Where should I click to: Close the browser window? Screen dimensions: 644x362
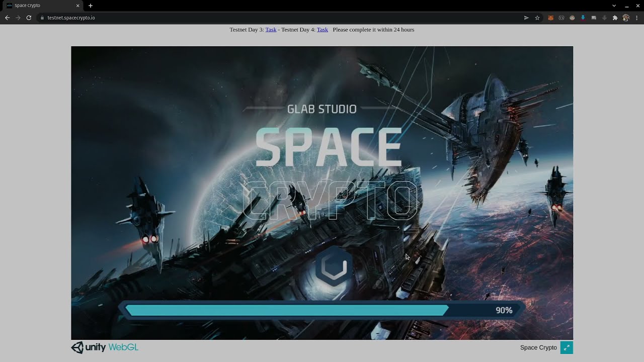point(638,6)
